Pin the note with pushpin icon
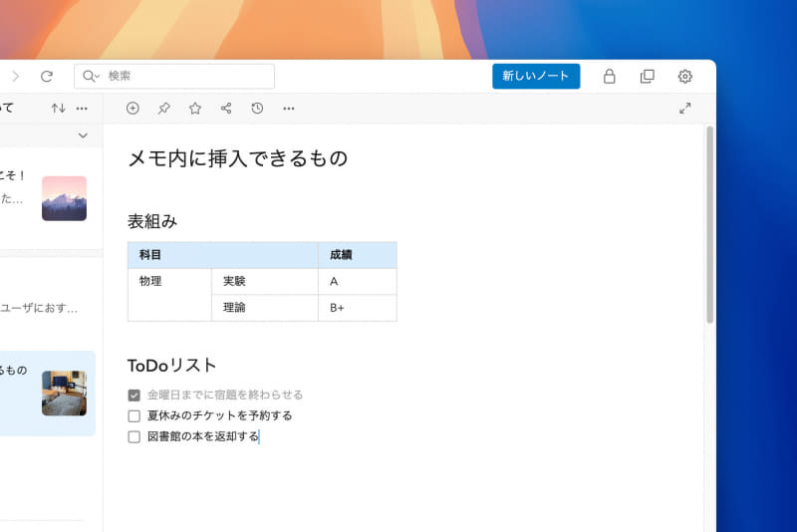Screen dimensions: 797x532 point(163,108)
